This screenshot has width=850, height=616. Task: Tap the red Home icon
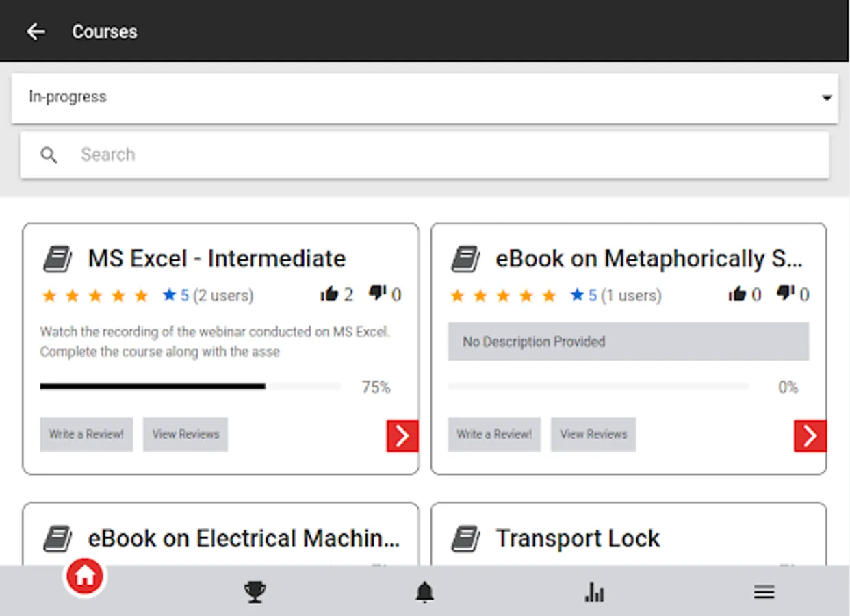[x=85, y=576]
